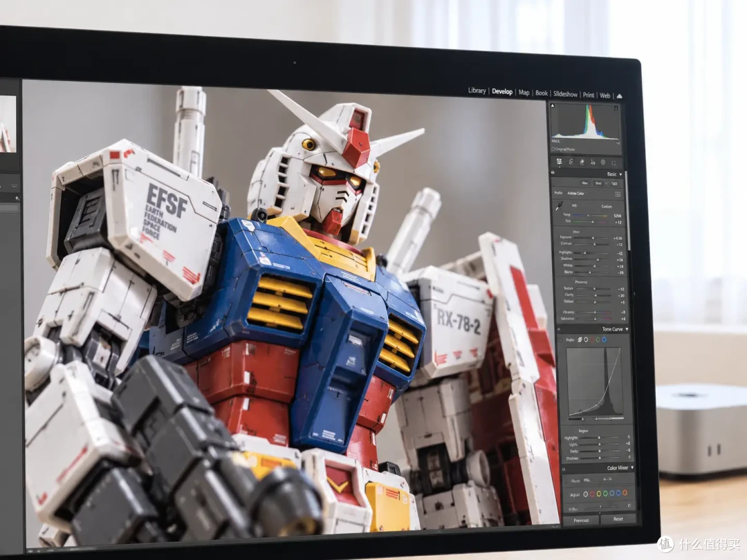Select the Red Eye Correction tool

tap(593, 162)
